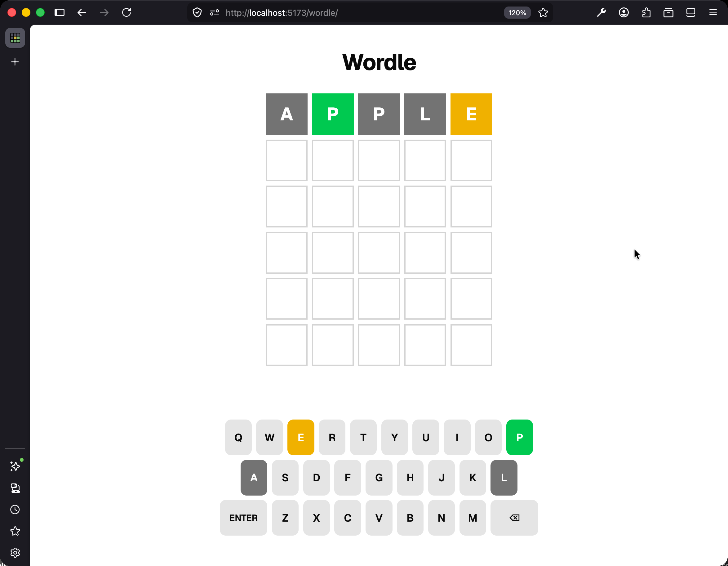Open the Wordle tab in sidebar
The width and height of the screenshot is (728, 566).
tap(15, 38)
